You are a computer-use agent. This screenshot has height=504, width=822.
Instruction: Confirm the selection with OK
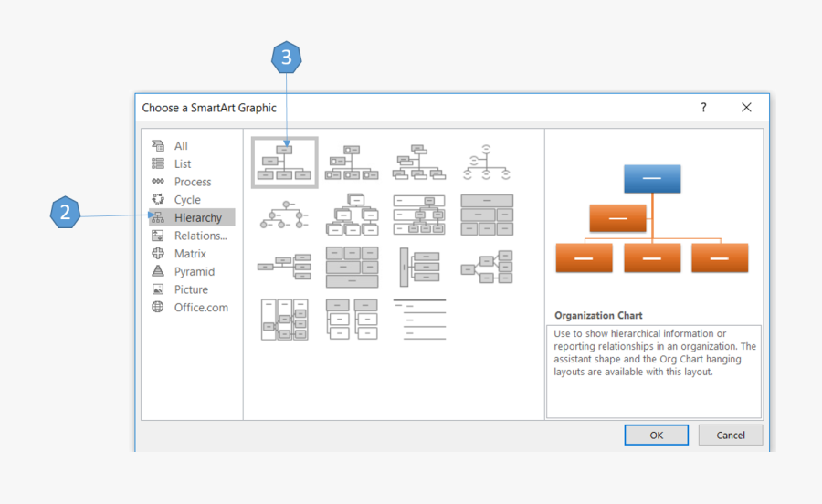657,435
